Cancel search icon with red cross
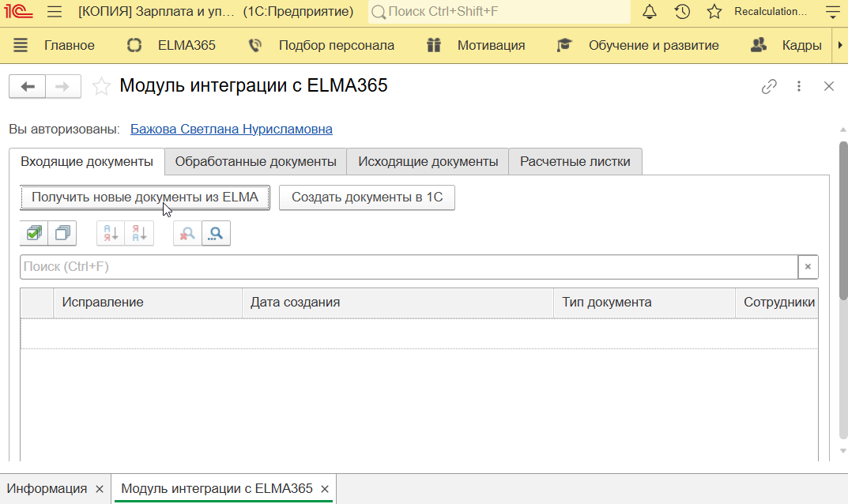The width and height of the screenshot is (848, 504). (187, 234)
